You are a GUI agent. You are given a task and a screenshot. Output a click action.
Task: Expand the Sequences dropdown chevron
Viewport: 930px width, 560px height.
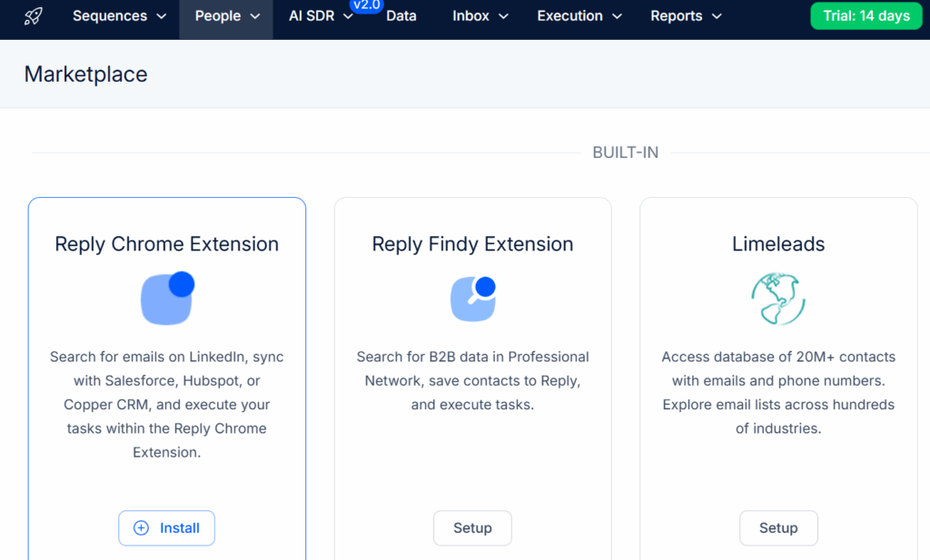click(x=162, y=16)
